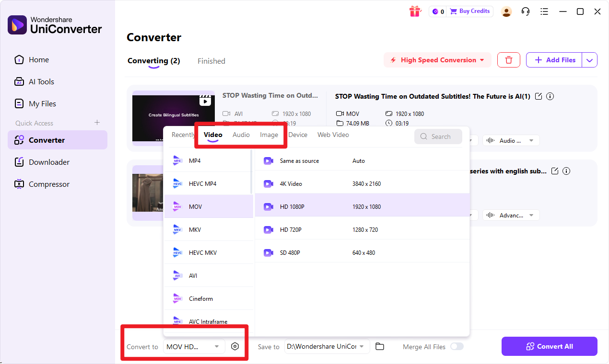Open the task list icon

pos(544,11)
